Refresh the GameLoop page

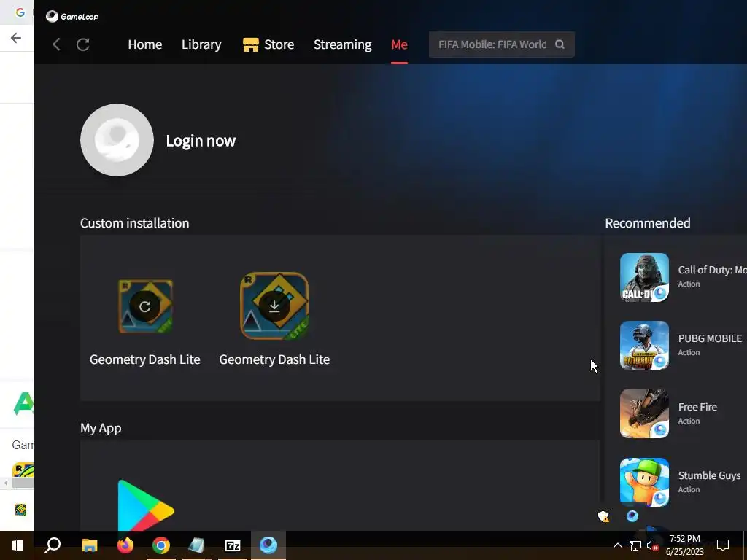click(83, 44)
